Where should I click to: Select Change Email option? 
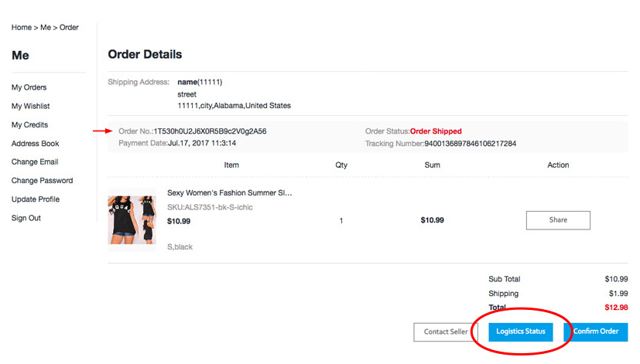pyautogui.click(x=35, y=162)
